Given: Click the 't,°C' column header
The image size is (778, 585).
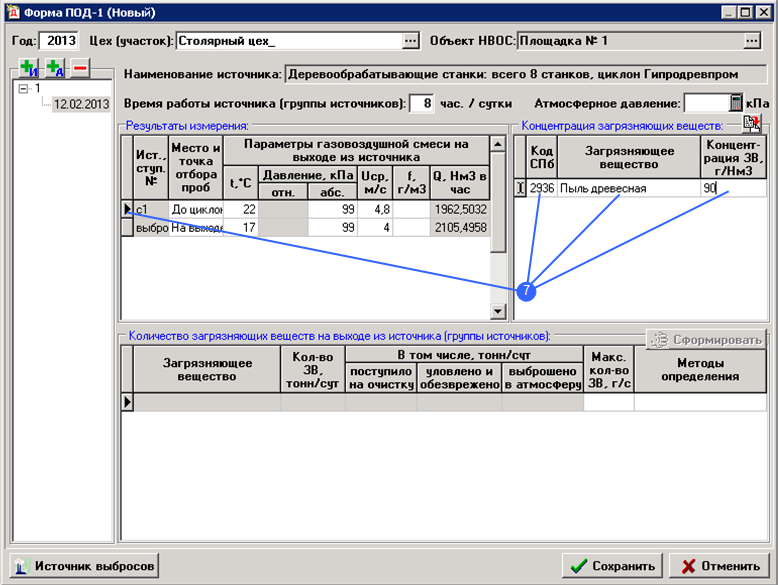Looking at the screenshot, I should (x=241, y=183).
